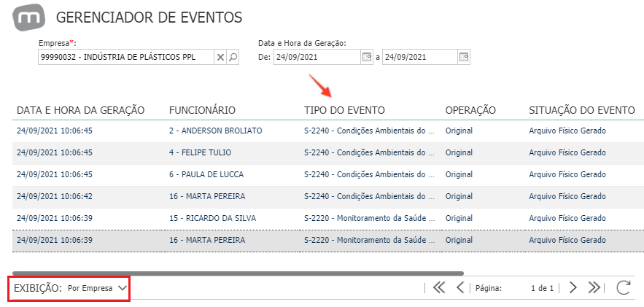Click the horizontal scrollbar of the table

tap(238, 273)
